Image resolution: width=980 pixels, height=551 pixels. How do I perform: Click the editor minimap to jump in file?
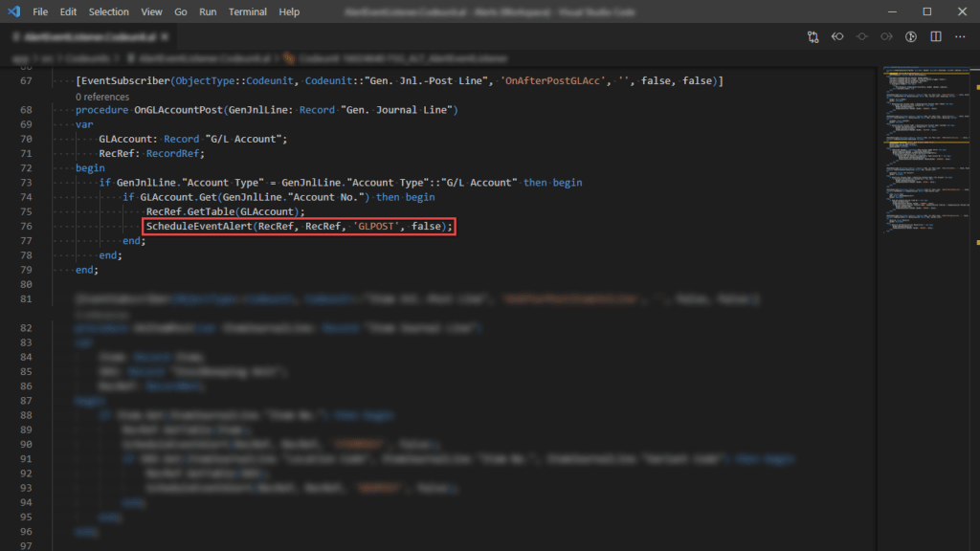pyautogui.click(x=924, y=143)
